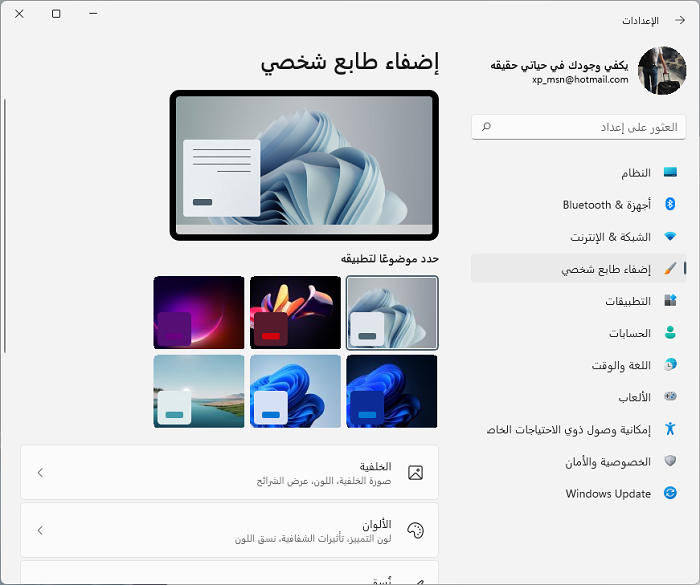Screen dimensions: 700x585
Task: Open الخصوصية والأمان section
Action: tap(579, 461)
